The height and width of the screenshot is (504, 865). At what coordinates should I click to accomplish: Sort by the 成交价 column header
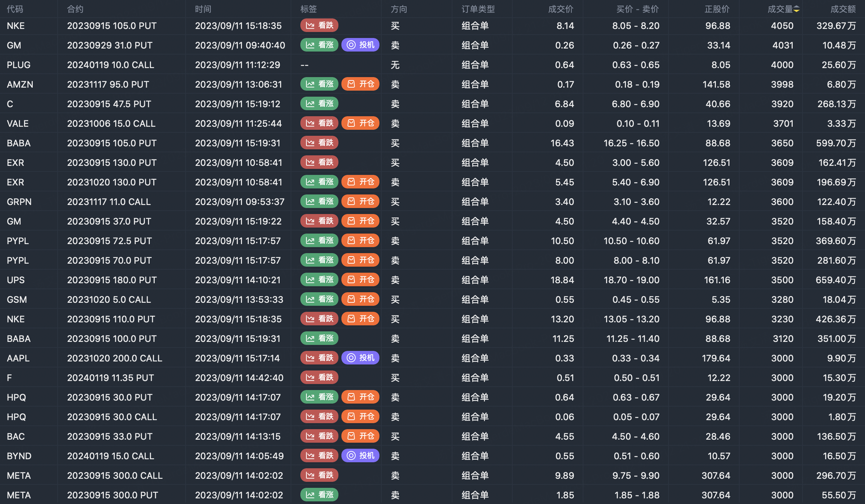pos(560,9)
